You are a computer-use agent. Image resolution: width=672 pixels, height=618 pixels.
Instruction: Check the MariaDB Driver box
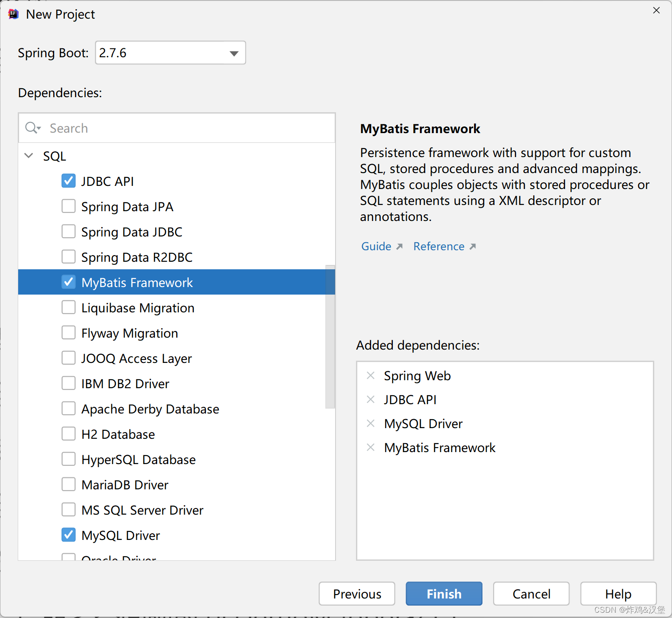tap(68, 484)
